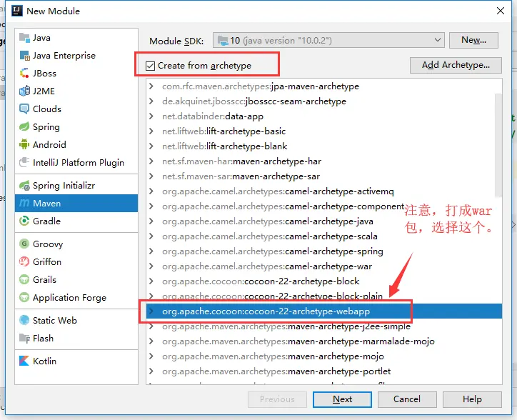
Task: Select maven-archetype-j2ee-simple row
Action: (323, 326)
